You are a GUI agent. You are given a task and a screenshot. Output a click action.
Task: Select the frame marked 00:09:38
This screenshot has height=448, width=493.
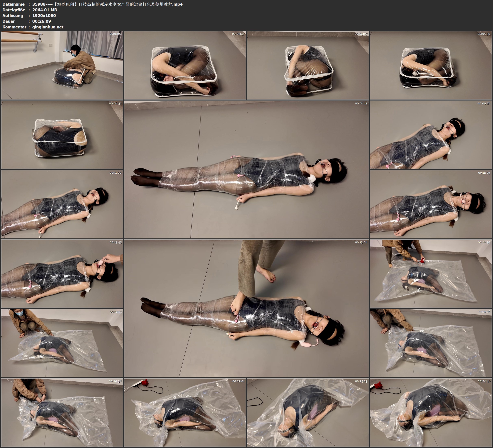coord(431,135)
